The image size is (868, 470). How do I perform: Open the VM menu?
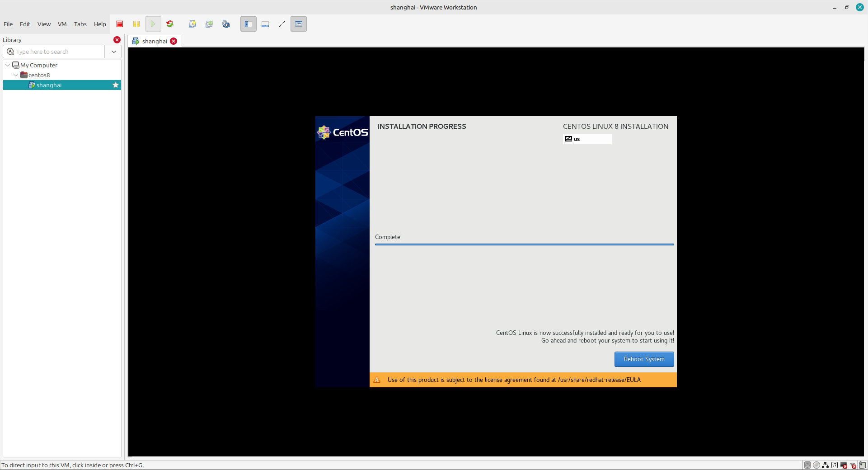pos(62,24)
